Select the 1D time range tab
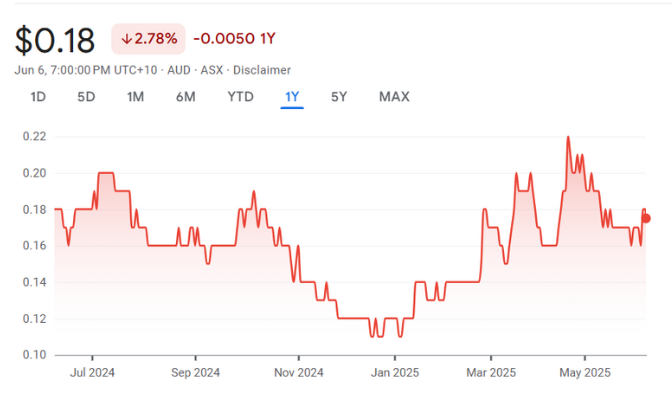 (x=38, y=97)
